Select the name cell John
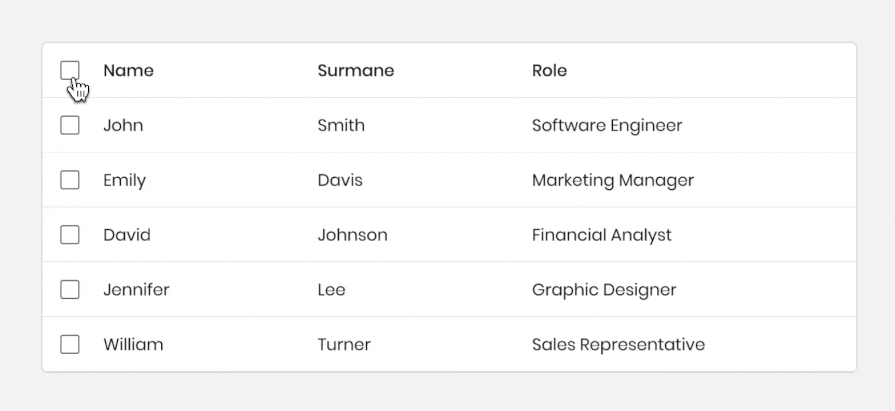 coord(123,125)
